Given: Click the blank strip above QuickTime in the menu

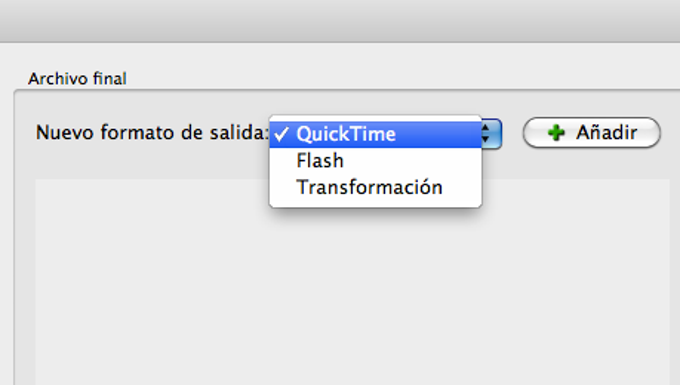Looking at the screenshot, I should coord(376,118).
